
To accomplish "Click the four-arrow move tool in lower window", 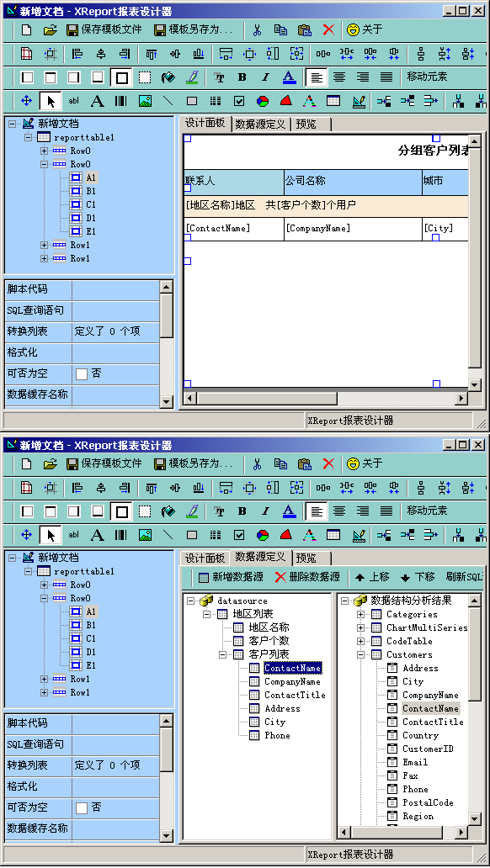I will [x=26, y=535].
